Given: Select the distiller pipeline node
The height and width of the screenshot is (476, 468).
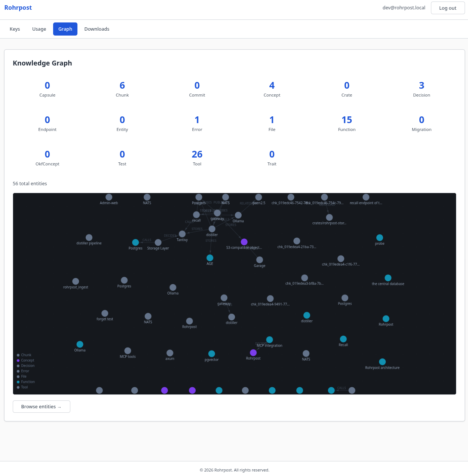Looking at the screenshot, I should click(89, 238).
